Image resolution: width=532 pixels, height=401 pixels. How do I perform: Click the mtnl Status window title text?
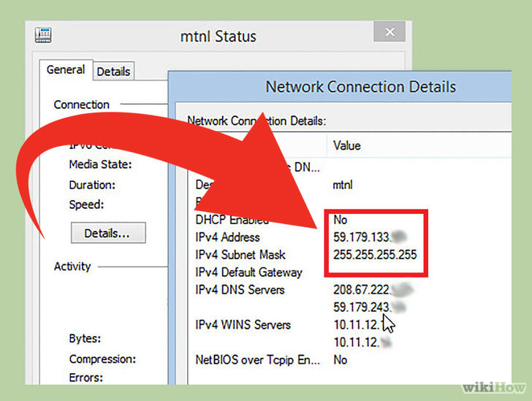(x=218, y=37)
